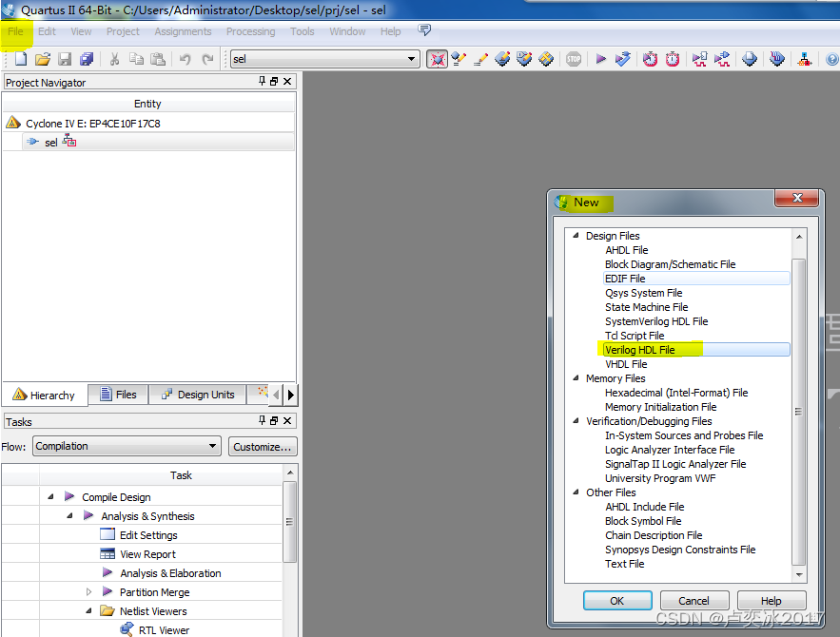Screen dimensions: 840x637
Task: Switch to the Files tab
Action: click(118, 395)
